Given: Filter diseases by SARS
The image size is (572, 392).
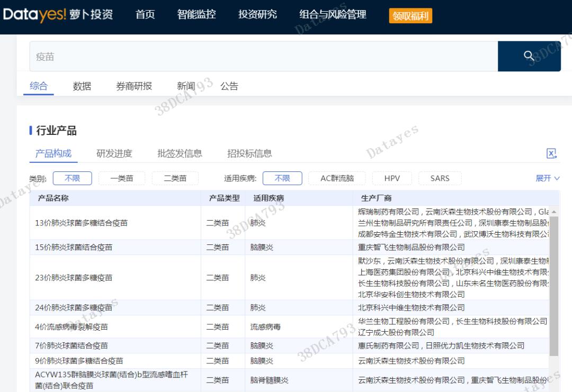Looking at the screenshot, I should click(x=440, y=178).
